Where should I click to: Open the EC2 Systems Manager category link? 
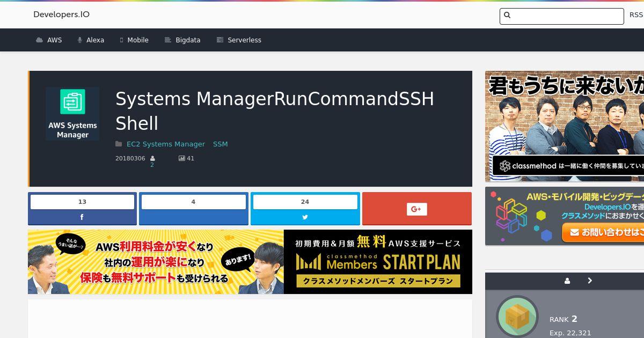tap(166, 144)
